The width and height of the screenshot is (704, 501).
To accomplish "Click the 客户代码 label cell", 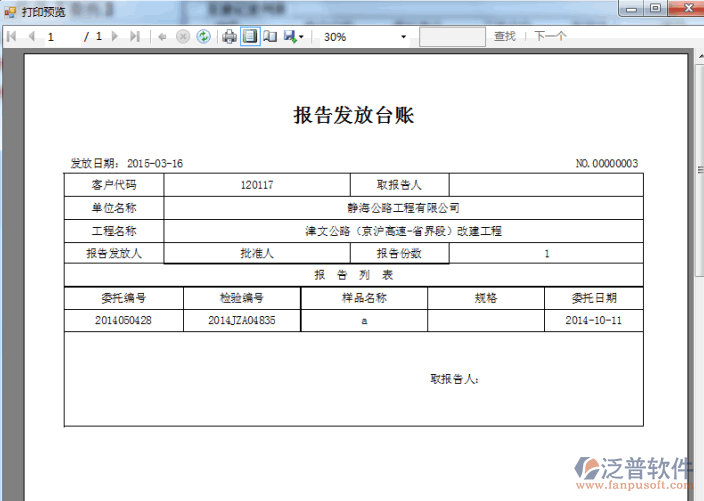I will coord(114,185).
